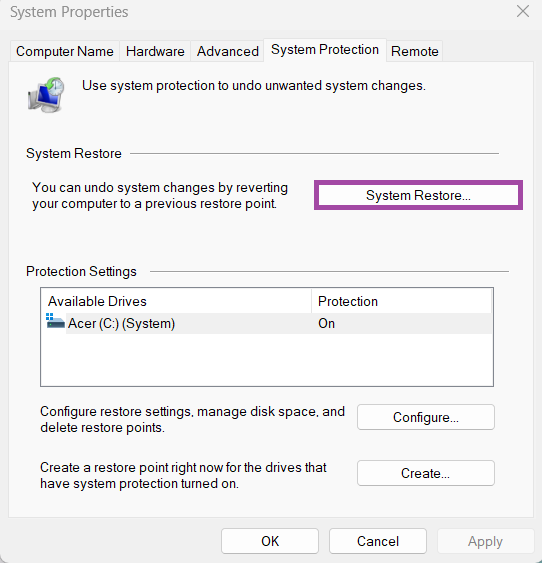Select the System Protection tab
The width and height of the screenshot is (542, 563).
pos(325,50)
